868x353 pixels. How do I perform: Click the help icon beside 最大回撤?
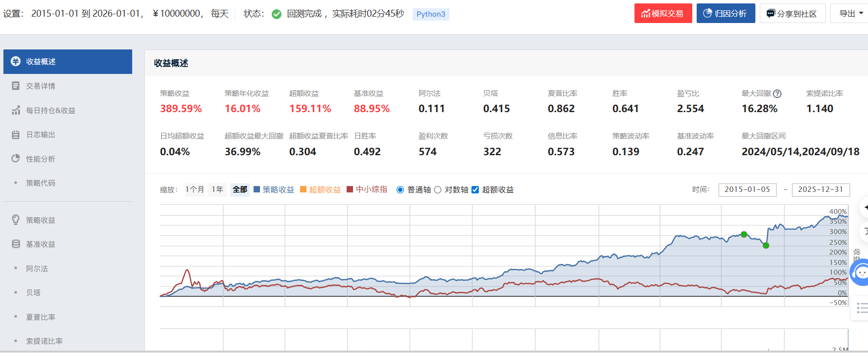[x=777, y=94]
